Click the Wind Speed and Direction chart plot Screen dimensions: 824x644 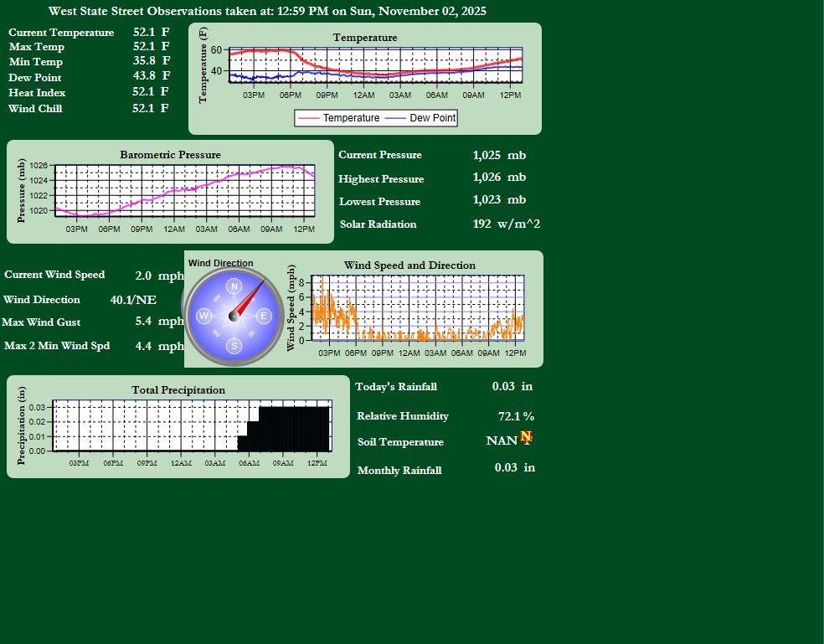coord(417,307)
